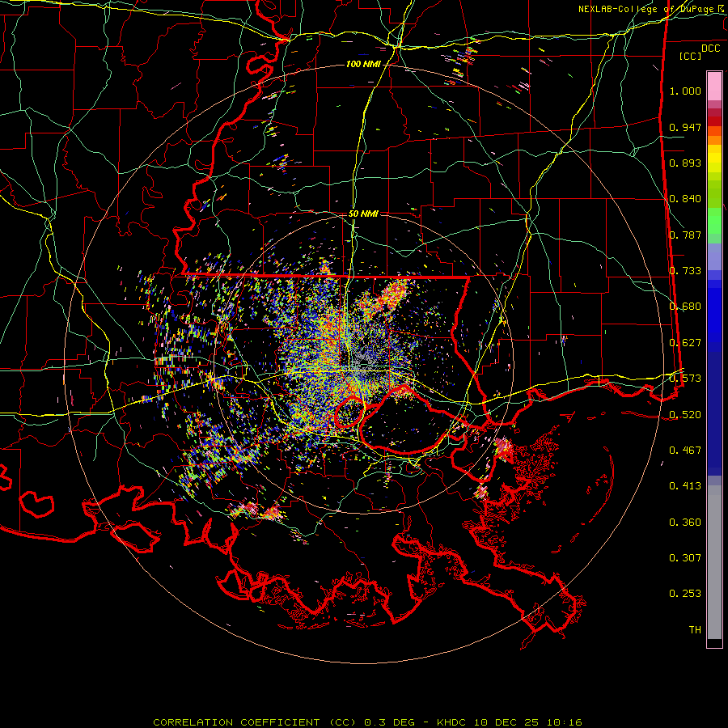728x728 pixels.
Task: Click the bright green band of the color bar
Action: tap(714, 221)
